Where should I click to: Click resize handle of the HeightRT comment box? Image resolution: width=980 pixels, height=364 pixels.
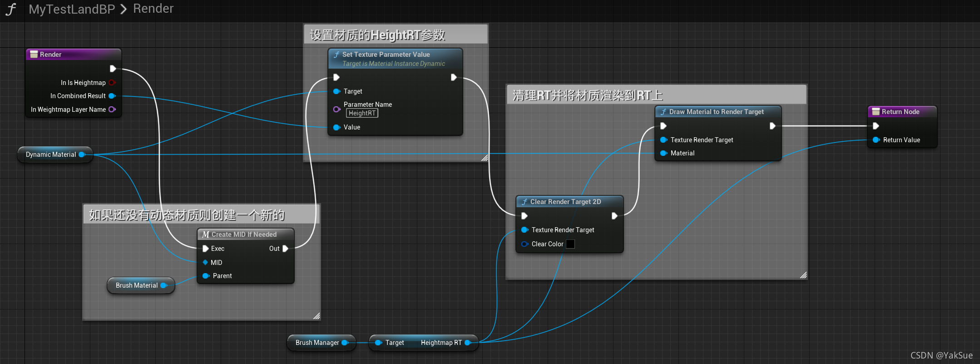point(485,158)
